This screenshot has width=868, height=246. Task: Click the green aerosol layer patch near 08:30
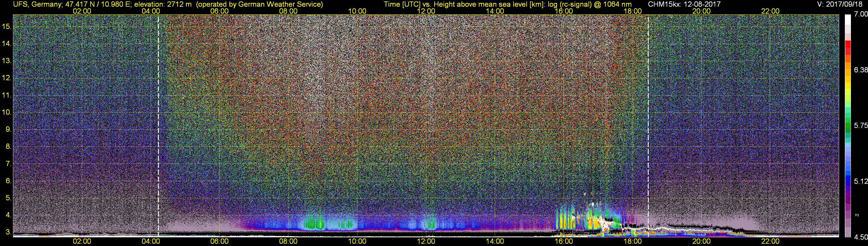tap(313, 223)
